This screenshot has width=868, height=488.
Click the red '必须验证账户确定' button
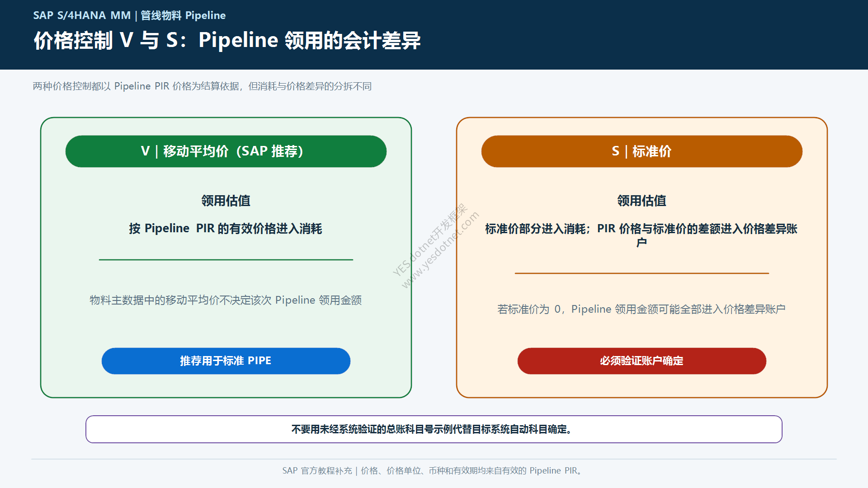coord(642,361)
